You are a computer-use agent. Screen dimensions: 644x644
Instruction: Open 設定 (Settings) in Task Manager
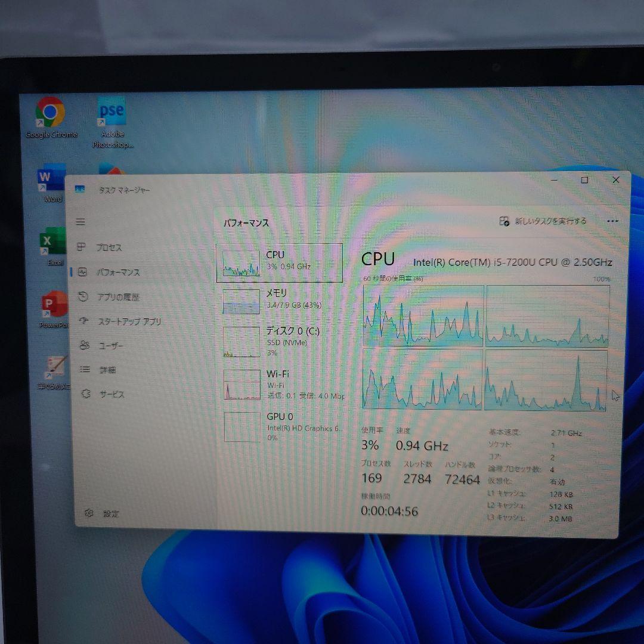(110, 513)
